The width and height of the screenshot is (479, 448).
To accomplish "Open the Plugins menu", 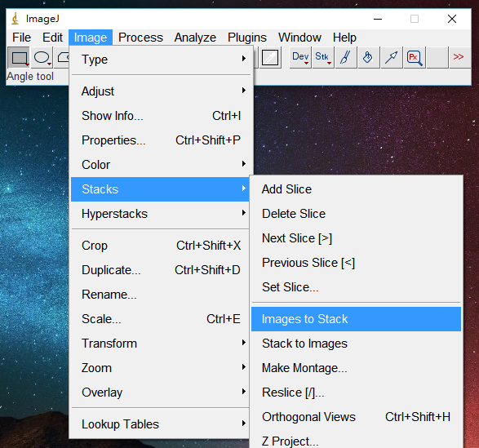I will pyautogui.click(x=247, y=38).
